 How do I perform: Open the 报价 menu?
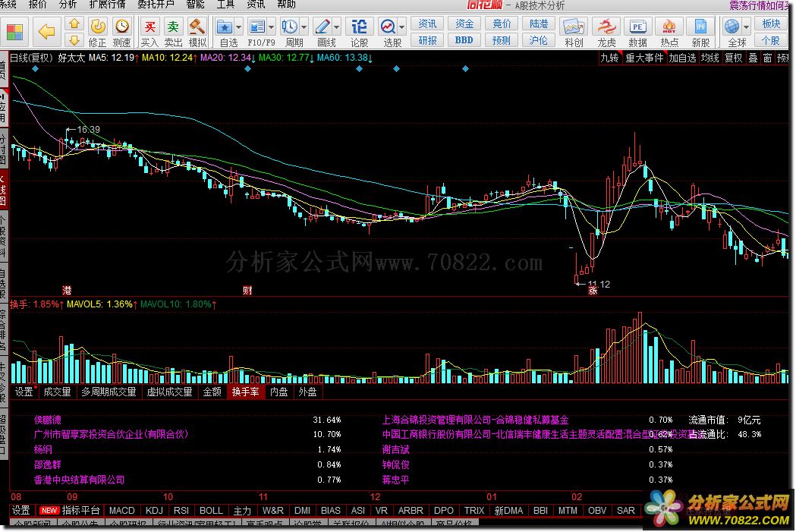(38, 5)
